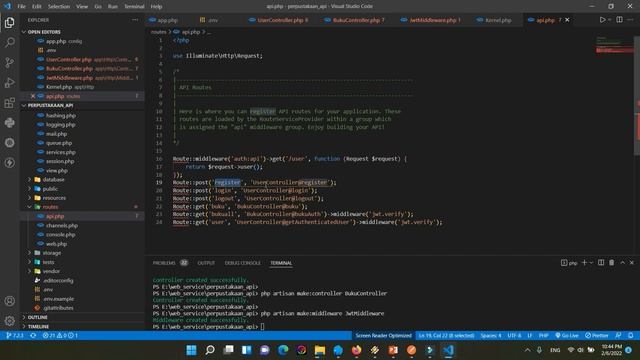Open JwtMiddleware.php from Open Editors
The width and height of the screenshot is (640, 360).
pos(69,78)
